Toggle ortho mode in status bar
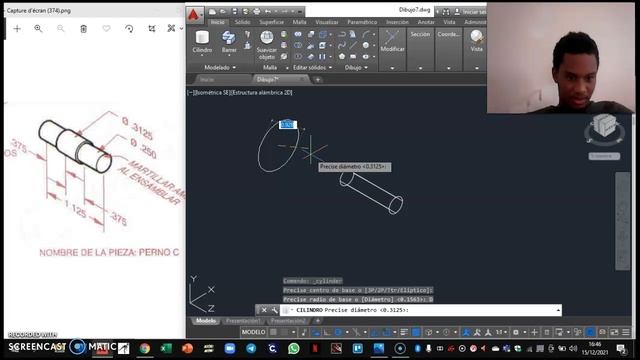 [327, 332]
